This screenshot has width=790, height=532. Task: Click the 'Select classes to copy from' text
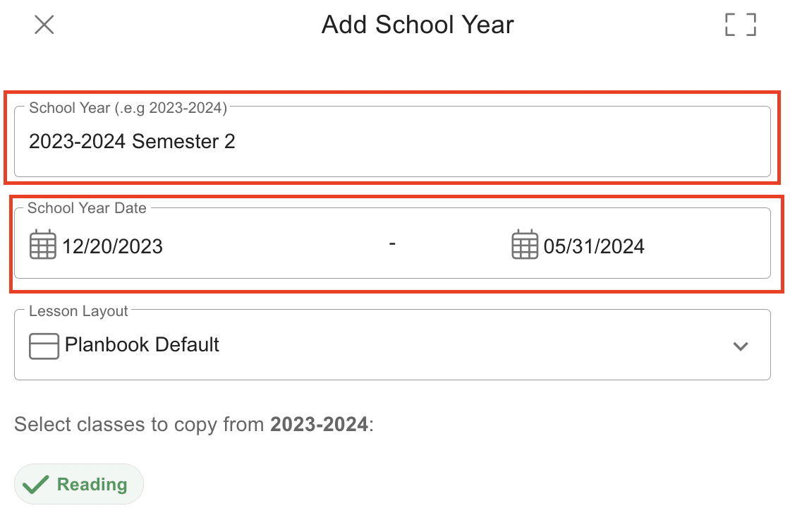141,425
